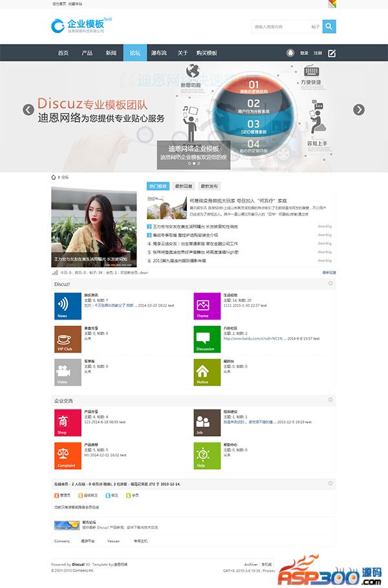Click the Yeswan friend link
This screenshot has width=388, height=588.
click(x=113, y=541)
